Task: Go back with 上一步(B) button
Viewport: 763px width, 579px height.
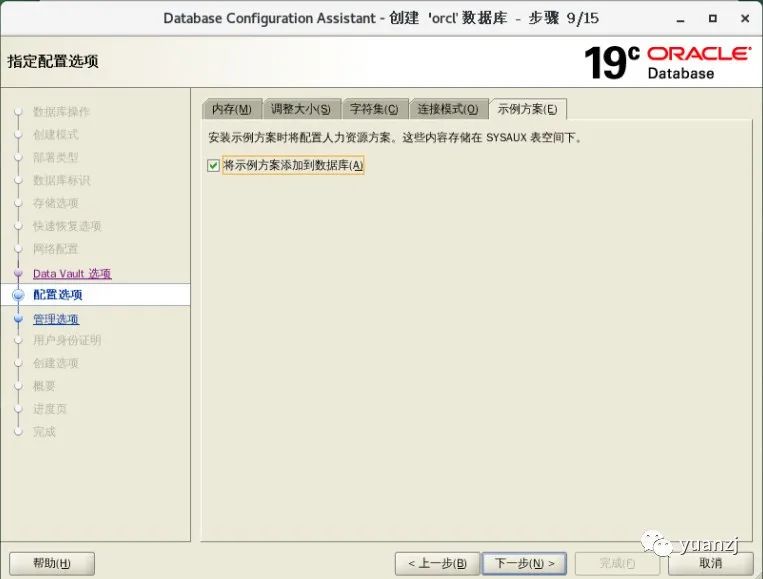Action: click(437, 563)
